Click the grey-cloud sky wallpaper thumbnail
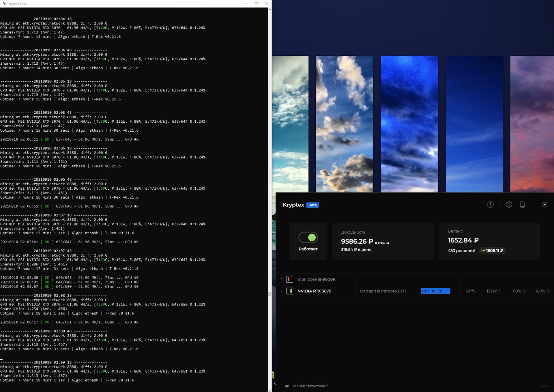The width and height of the screenshot is (554, 392). [x=290, y=124]
